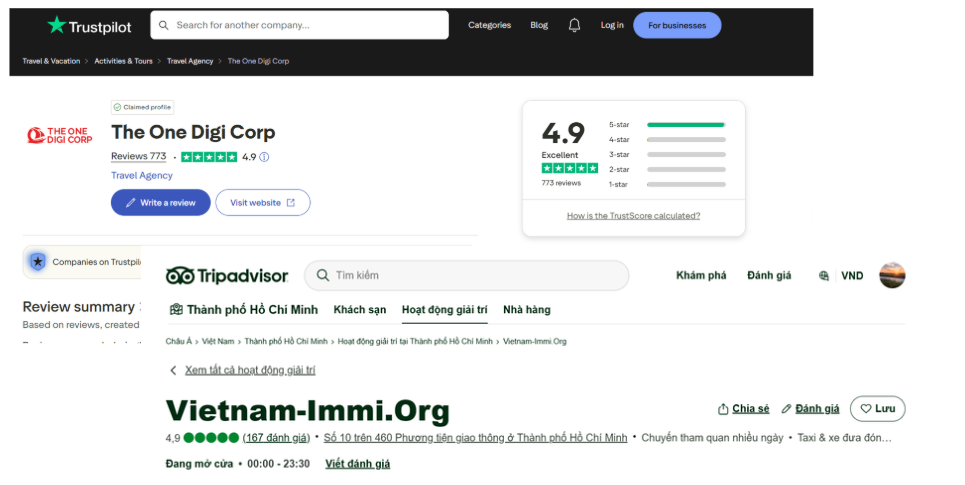Click the Visit website button
This screenshot has height=485, width=965.
pyautogui.click(x=262, y=203)
